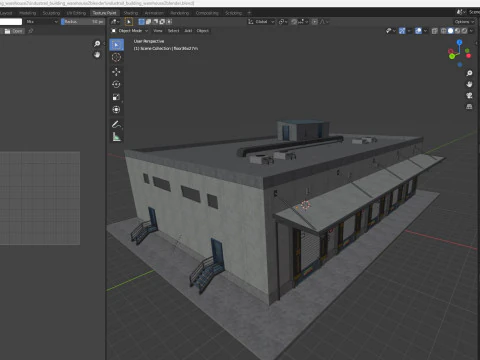
Task: Set selection mode to intersect
Action: tap(169, 22)
